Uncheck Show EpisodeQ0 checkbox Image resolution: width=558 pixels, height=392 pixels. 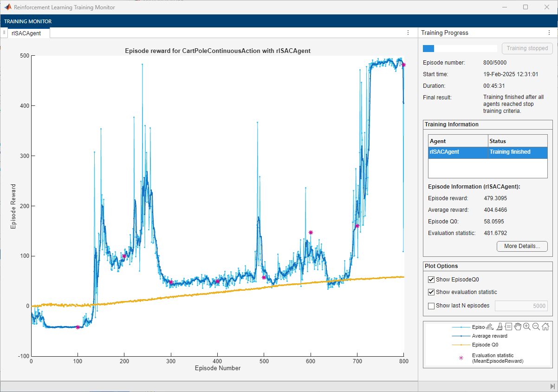(x=431, y=280)
